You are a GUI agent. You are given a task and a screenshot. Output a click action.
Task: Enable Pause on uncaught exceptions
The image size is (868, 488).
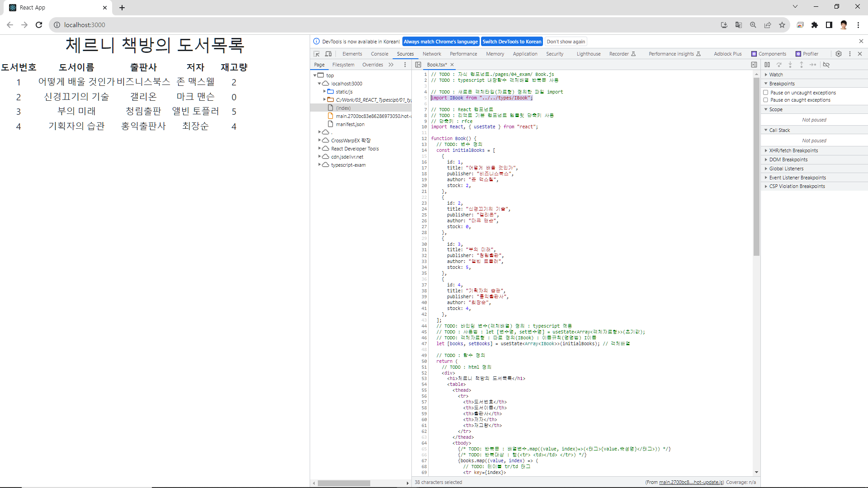click(766, 93)
